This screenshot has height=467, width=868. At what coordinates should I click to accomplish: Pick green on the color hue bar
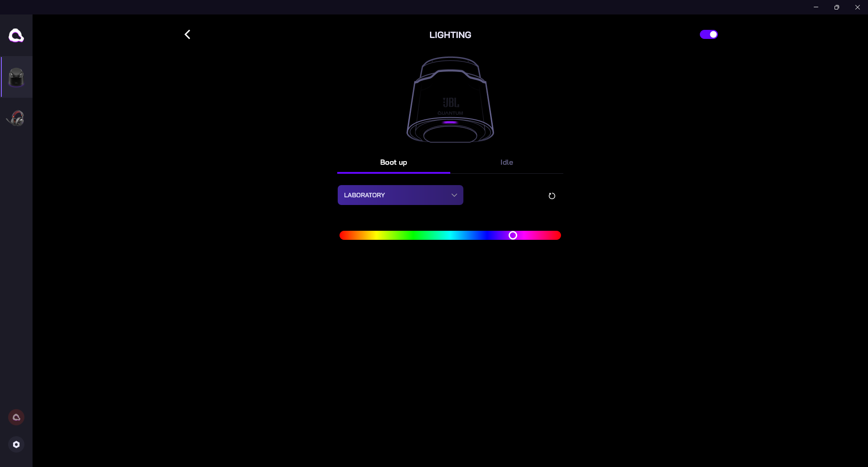click(x=413, y=235)
